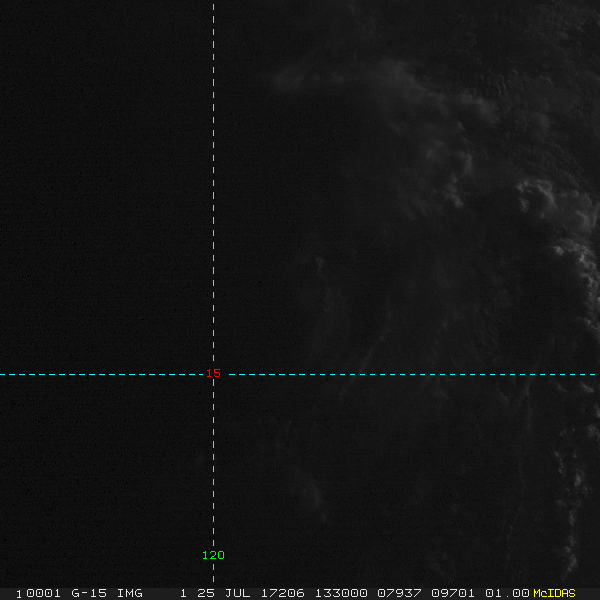Click the 17206 Julian date value
Image resolution: width=600 pixels, height=600 pixels.
tap(283, 593)
